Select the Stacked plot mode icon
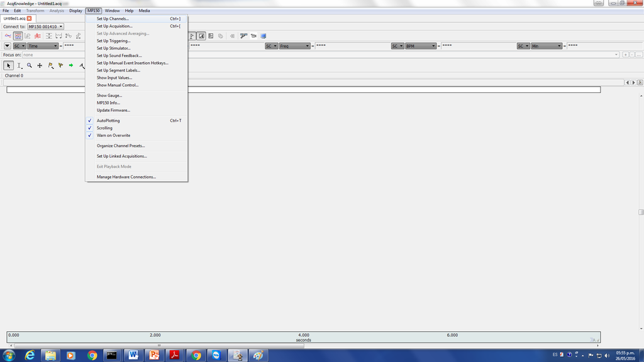 tap(37, 36)
